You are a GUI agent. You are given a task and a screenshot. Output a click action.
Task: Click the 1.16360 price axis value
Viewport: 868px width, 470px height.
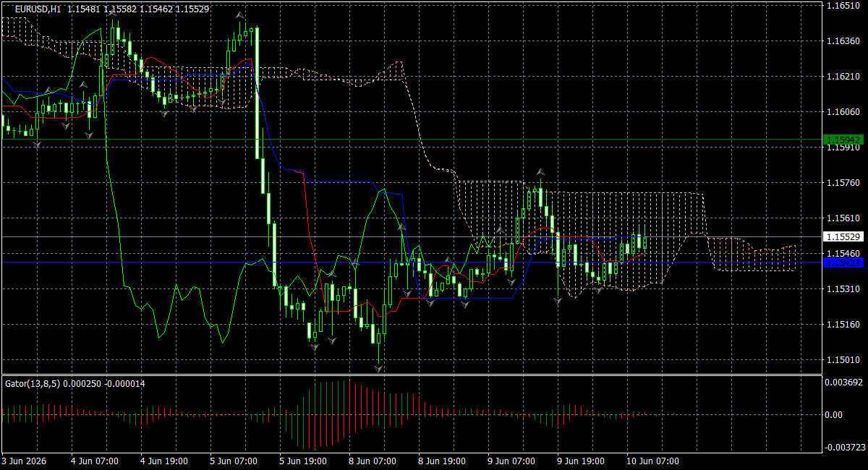click(x=843, y=41)
